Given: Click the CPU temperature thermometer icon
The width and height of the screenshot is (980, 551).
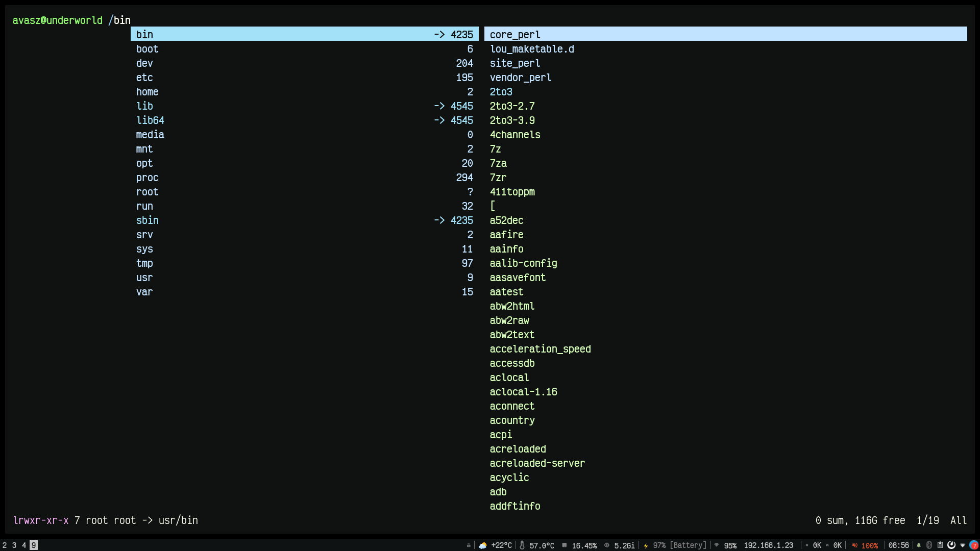Looking at the screenshot, I should pyautogui.click(x=522, y=545).
